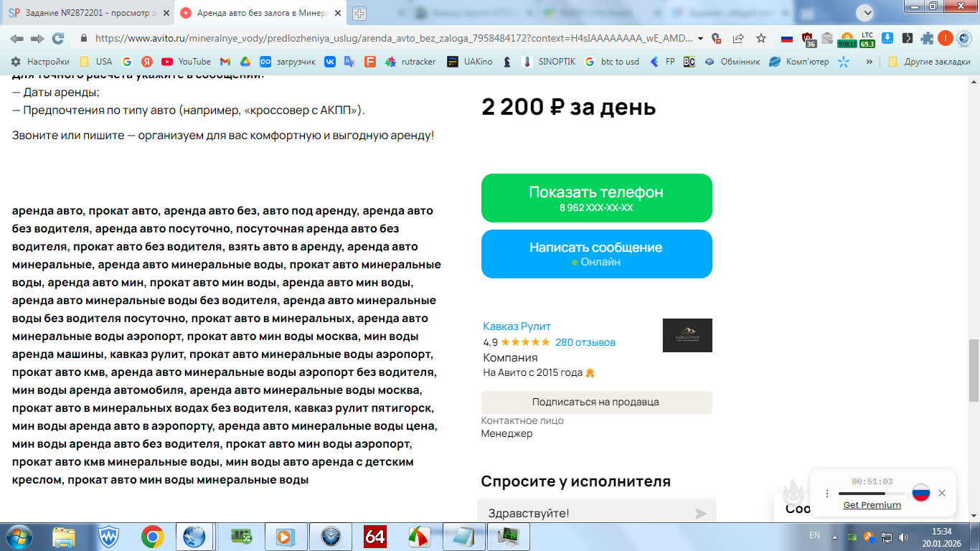Launch Google Chrome from the taskbar

coord(151,536)
